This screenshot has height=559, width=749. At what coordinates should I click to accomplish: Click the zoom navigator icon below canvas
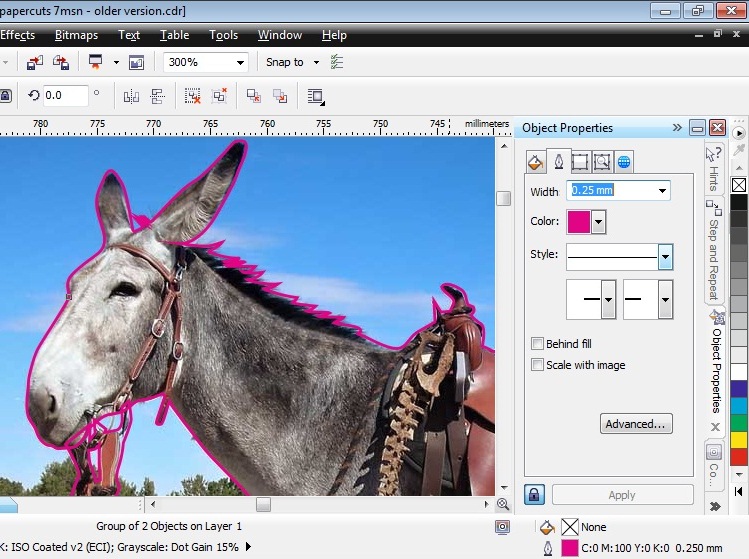(x=503, y=504)
